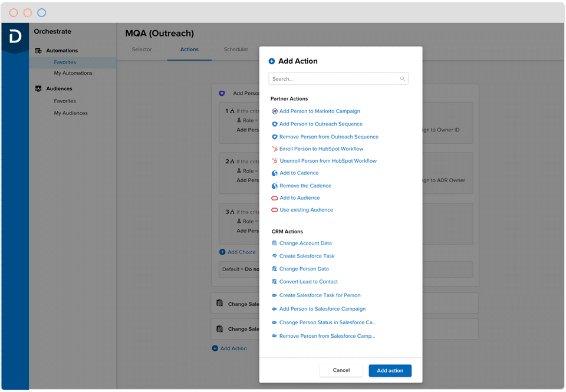The height and width of the screenshot is (392, 566).
Task: Click the Demandbase D logo in sidebar
Action: coord(15,37)
